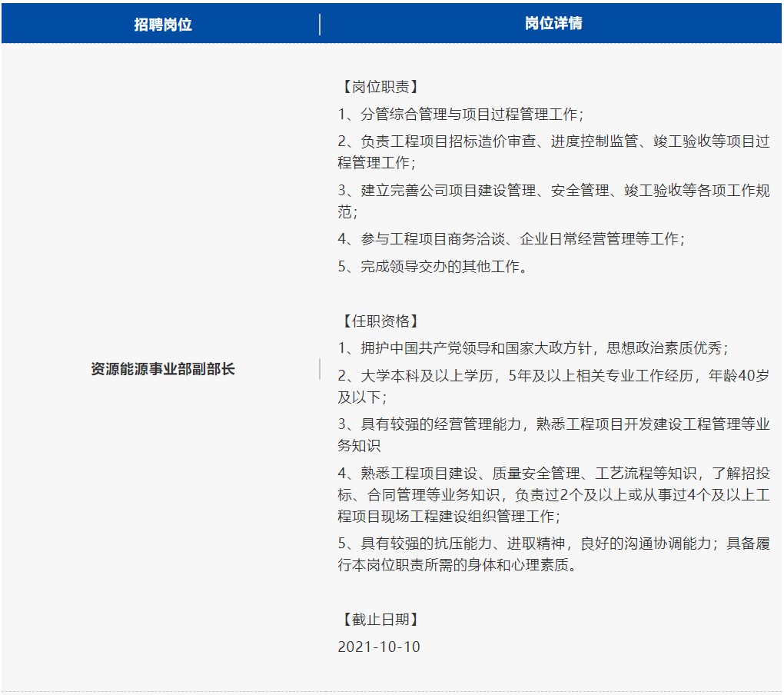Click duty line 负责工程项目招标造价审查

click(553, 151)
